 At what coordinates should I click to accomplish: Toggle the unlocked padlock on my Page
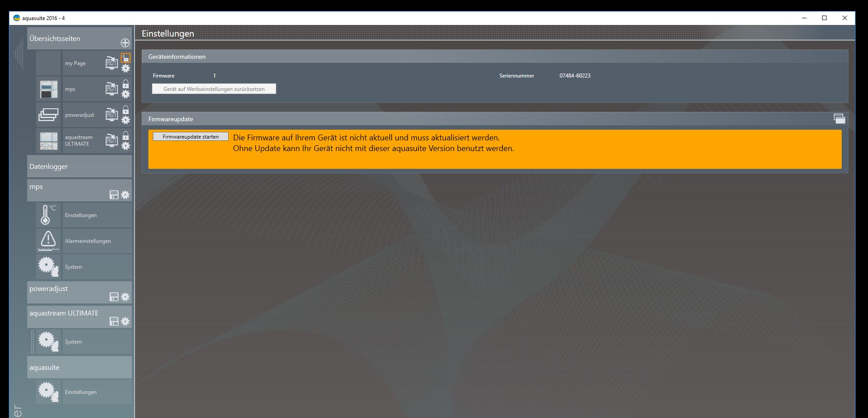126,58
